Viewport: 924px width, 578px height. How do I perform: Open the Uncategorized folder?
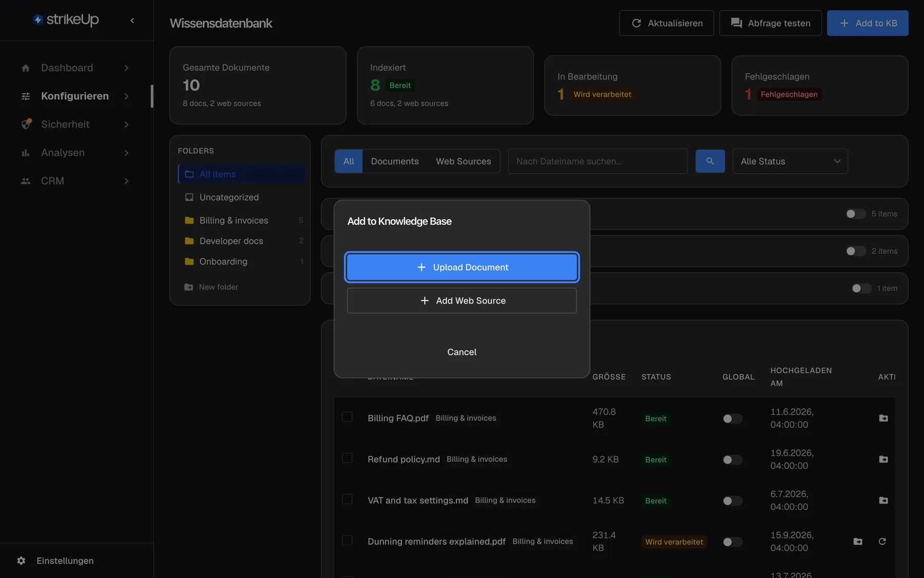click(x=242, y=197)
